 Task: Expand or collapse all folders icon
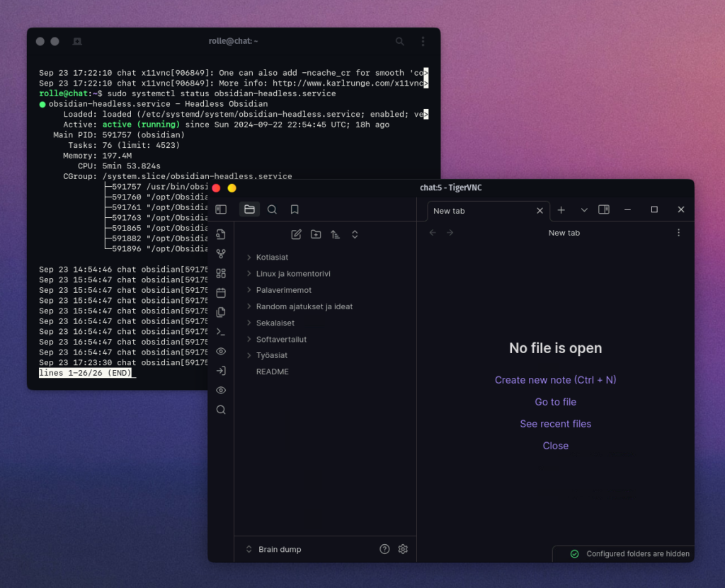355,234
